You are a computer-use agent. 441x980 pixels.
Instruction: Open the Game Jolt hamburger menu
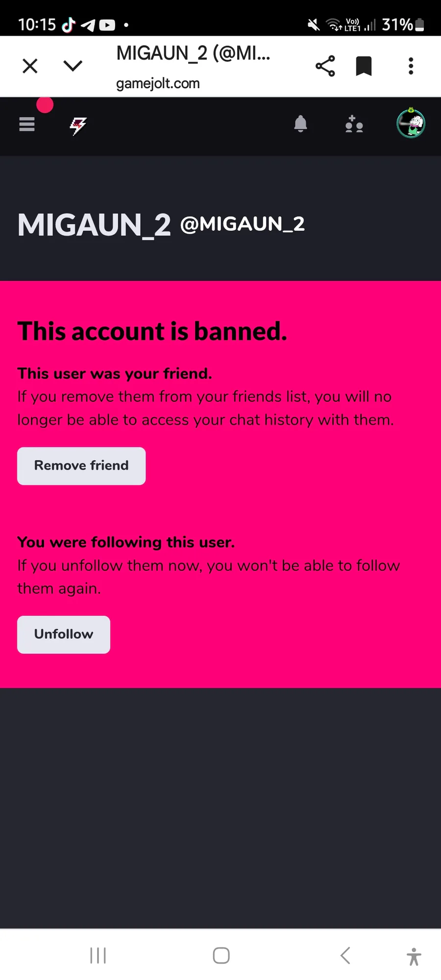pyautogui.click(x=27, y=124)
